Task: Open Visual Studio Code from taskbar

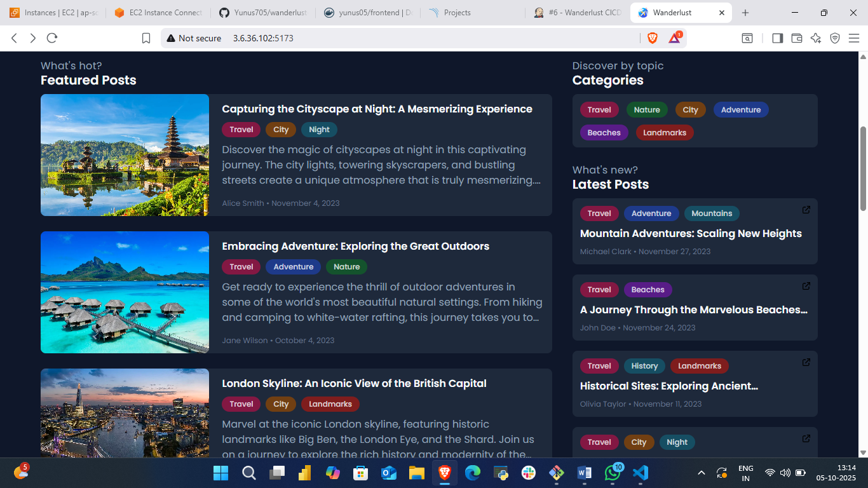Action: tap(640, 473)
